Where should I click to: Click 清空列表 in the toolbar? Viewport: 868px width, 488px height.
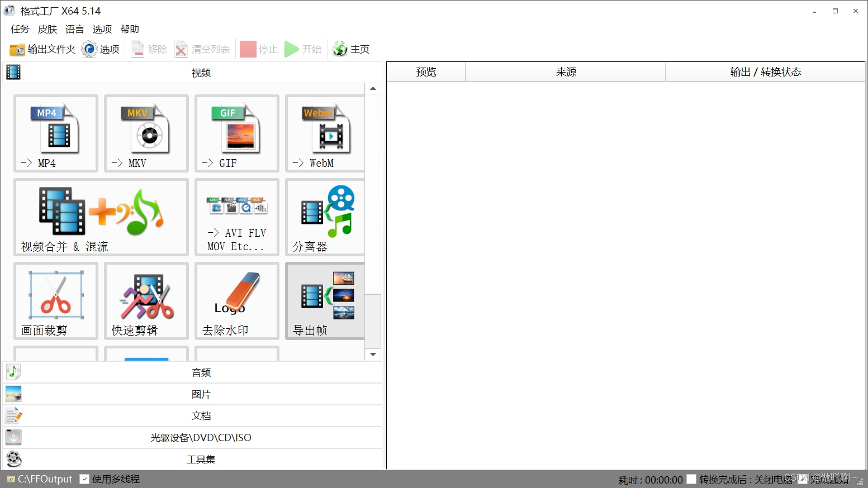pos(202,49)
